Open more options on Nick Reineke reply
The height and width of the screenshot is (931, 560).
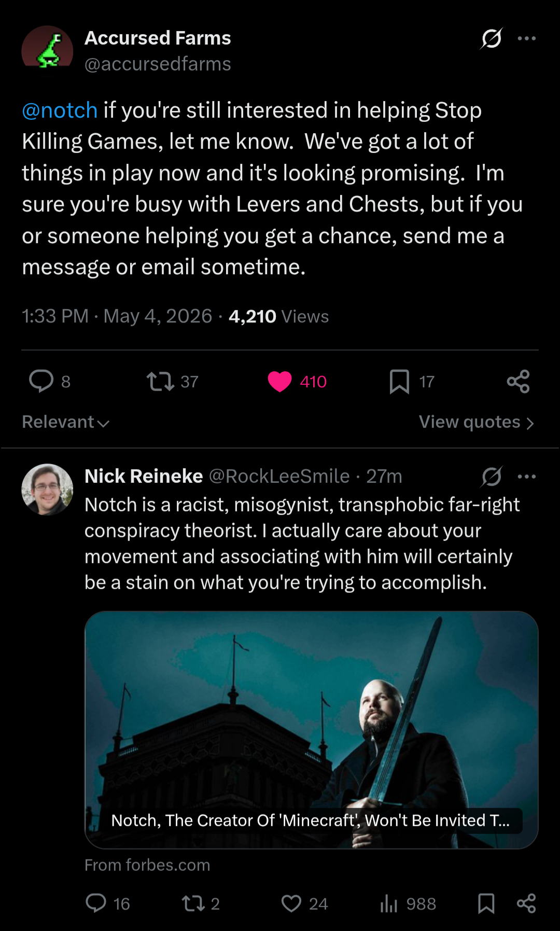point(527,476)
